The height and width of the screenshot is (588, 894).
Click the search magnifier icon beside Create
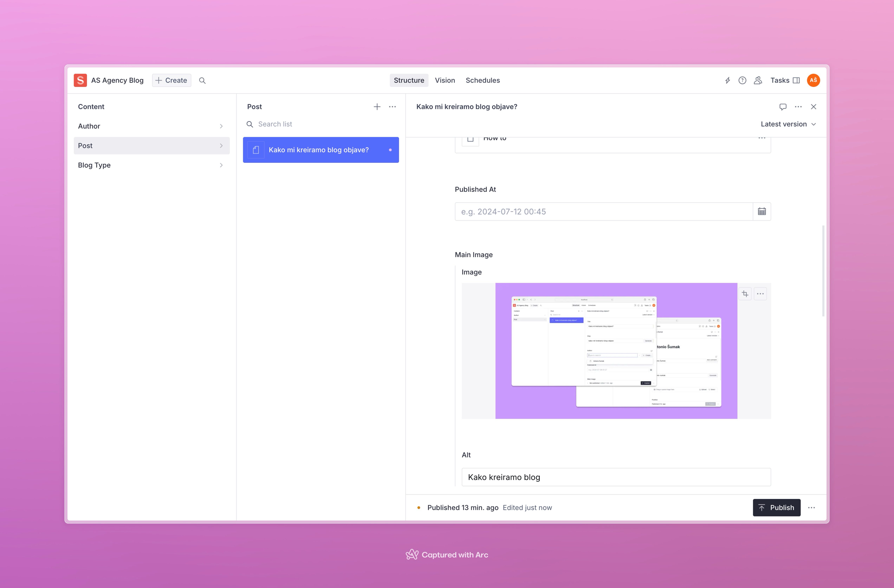coord(202,80)
